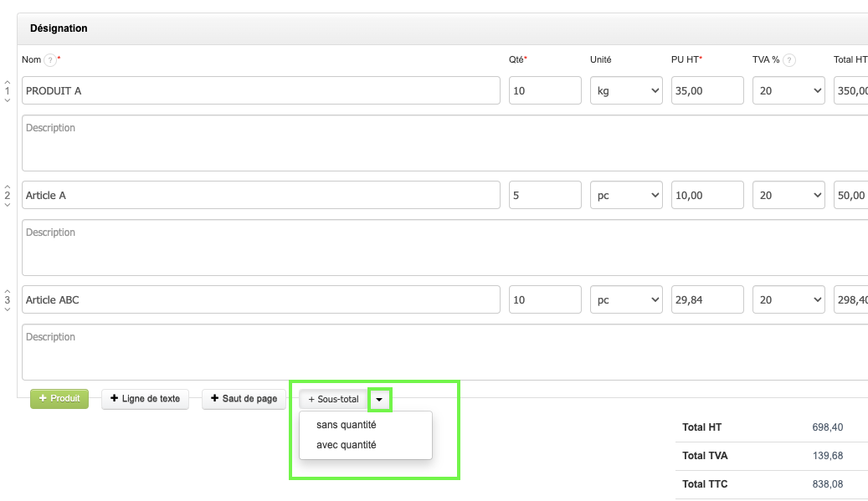This screenshot has width=868, height=501.
Task: Move line 1 down using chevron
Action: click(8, 100)
